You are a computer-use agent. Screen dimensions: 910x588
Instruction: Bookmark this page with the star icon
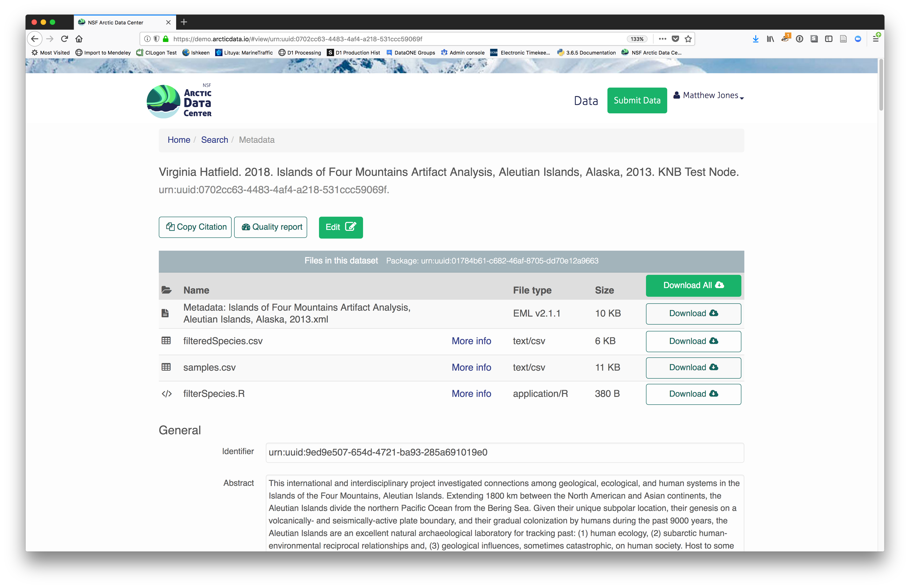point(688,39)
